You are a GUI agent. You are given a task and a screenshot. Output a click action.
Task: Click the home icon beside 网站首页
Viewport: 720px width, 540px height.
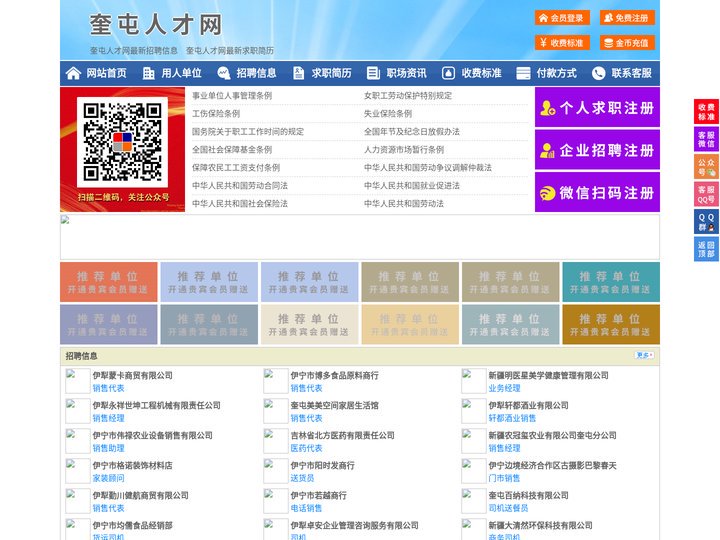(x=73, y=73)
